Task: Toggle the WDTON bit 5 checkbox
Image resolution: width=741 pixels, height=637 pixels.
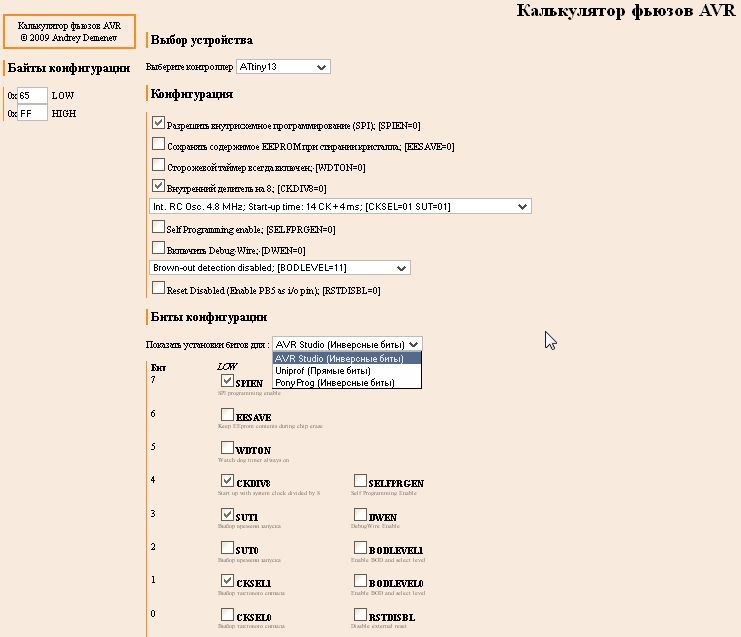Action: (227, 448)
